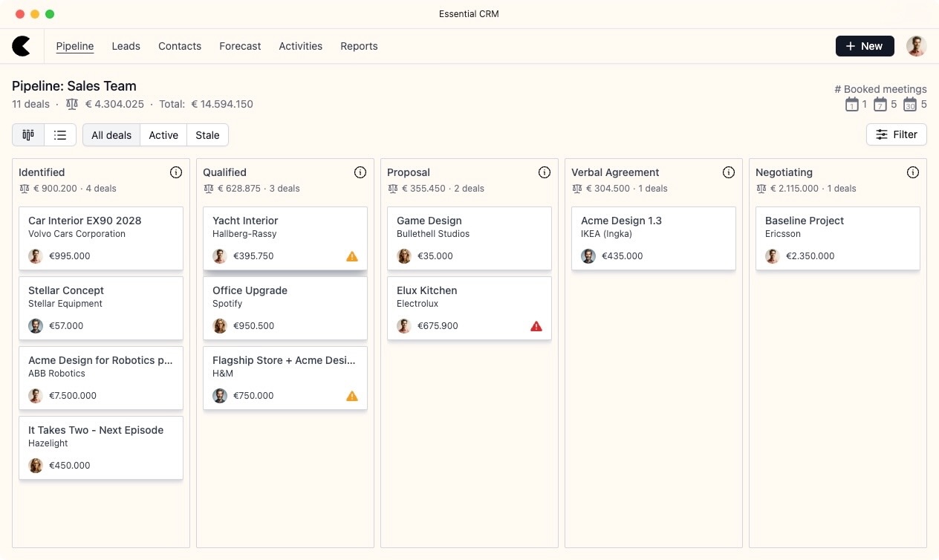
Task: Switch to the Forecast tab
Action: [x=240, y=46]
